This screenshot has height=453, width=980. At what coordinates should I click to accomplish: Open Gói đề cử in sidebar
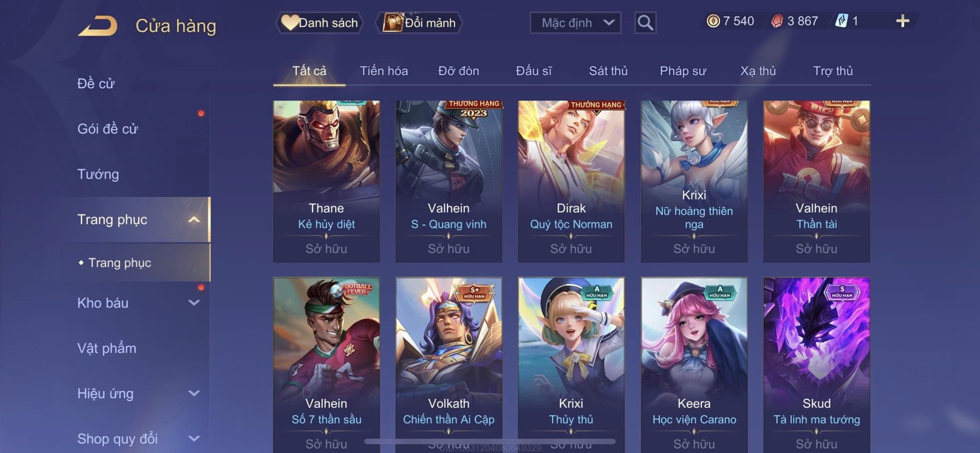[108, 128]
